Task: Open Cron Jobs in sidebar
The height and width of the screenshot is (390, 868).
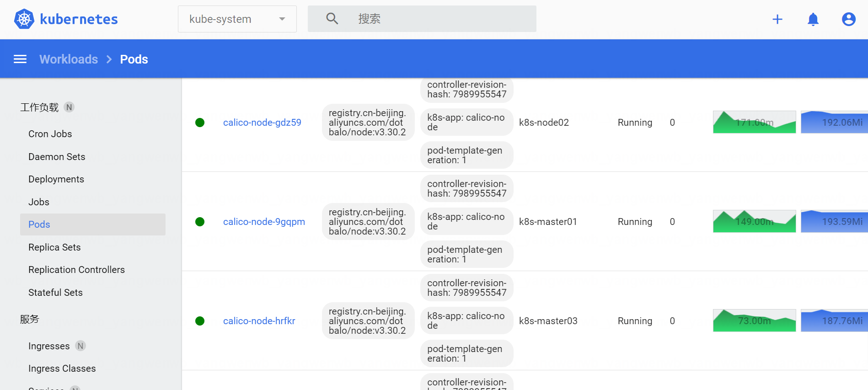Action: tap(50, 134)
